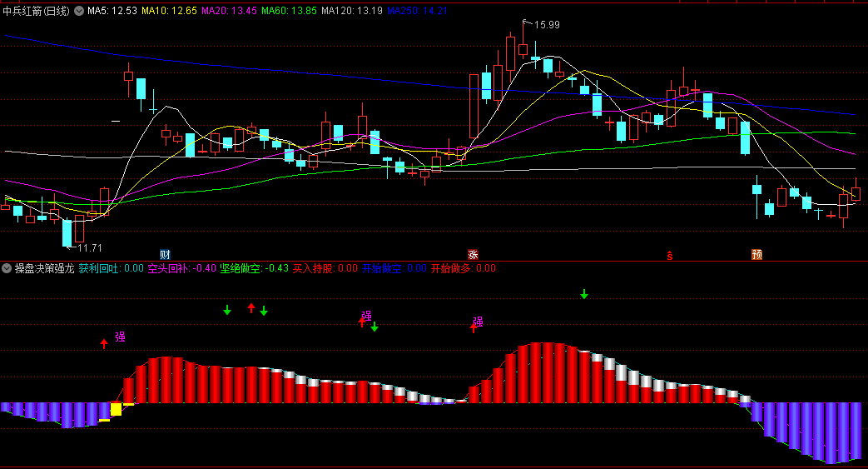Click the 涨 event marker on timeline

(473, 254)
